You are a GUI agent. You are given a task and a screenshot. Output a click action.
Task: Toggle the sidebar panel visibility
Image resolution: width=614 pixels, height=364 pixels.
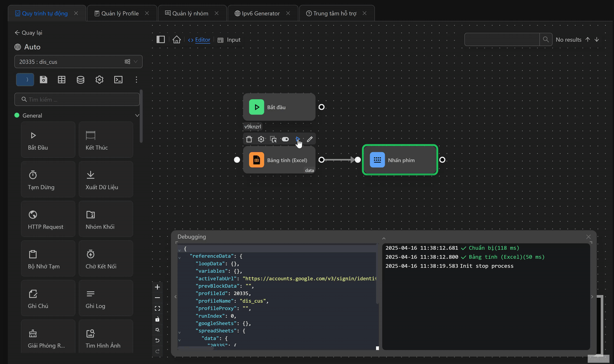pos(160,39)
